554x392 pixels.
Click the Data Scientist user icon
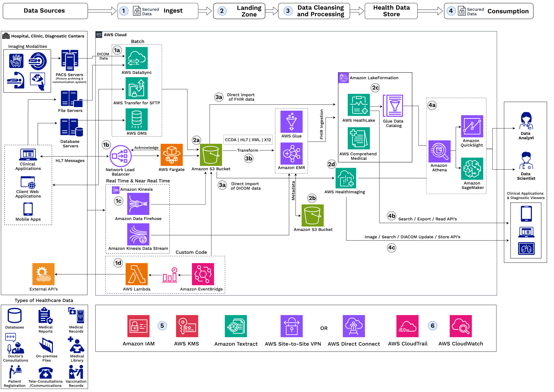click(526, 161)
